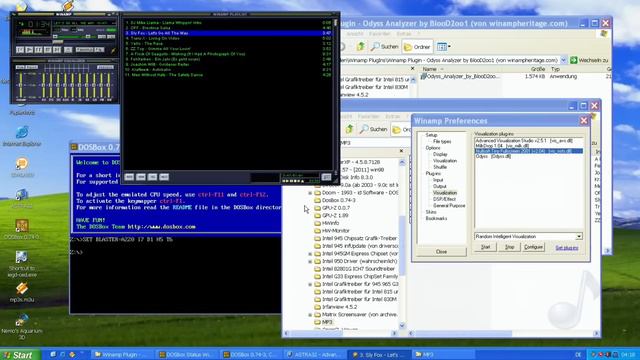
Task: Select Shuffle preferences item
Action: tap(440, 167)
